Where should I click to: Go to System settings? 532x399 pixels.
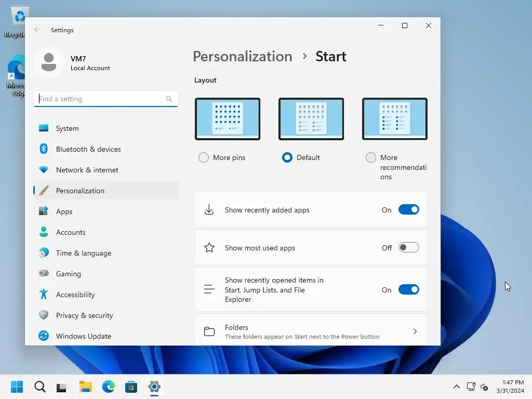106,128
